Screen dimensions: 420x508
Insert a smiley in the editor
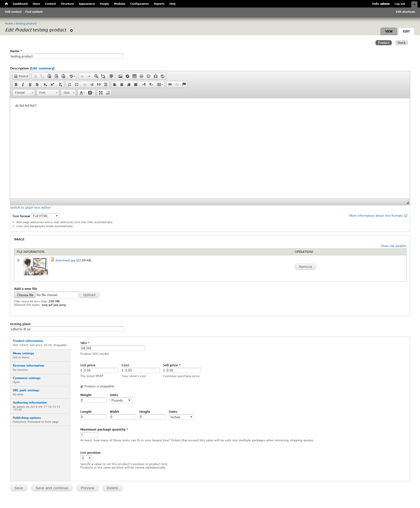(x=148, y=76)
